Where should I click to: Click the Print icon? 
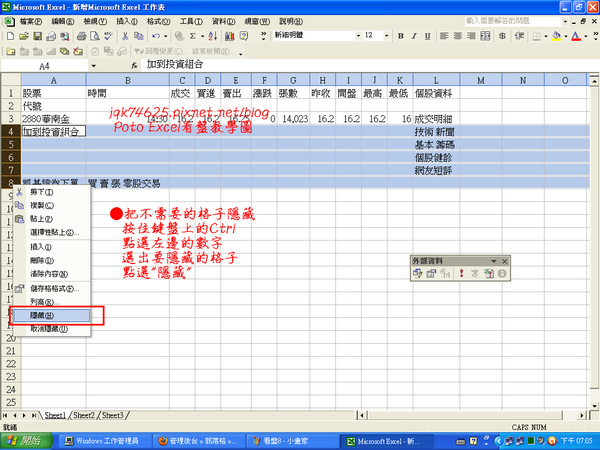click(x=81, y=36)
